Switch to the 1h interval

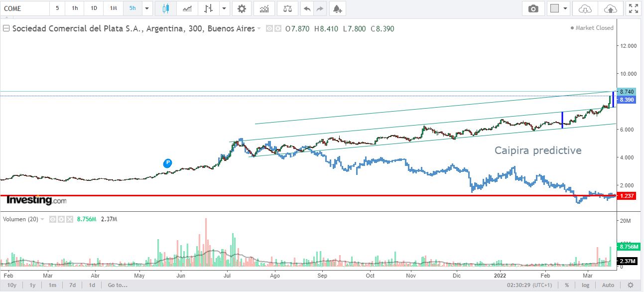[75, 8]
